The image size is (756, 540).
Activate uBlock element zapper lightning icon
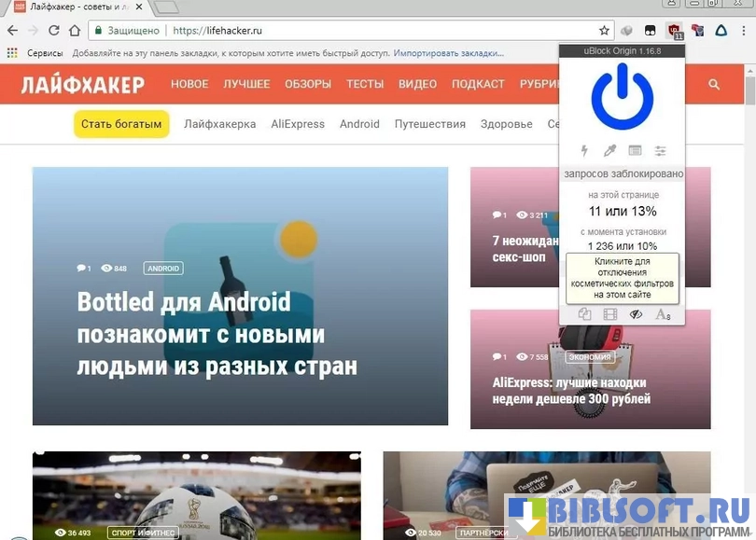(585, 150)
